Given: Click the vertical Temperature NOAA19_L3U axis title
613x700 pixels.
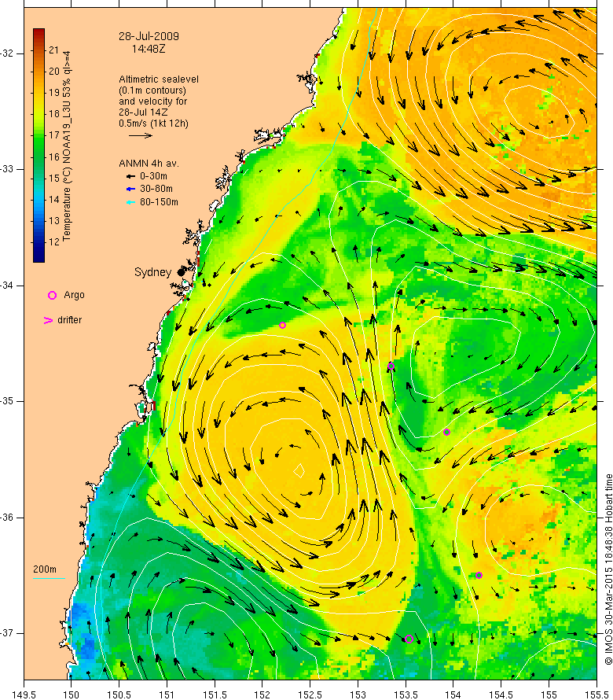Looking at the screenshot, I should 67,146.
